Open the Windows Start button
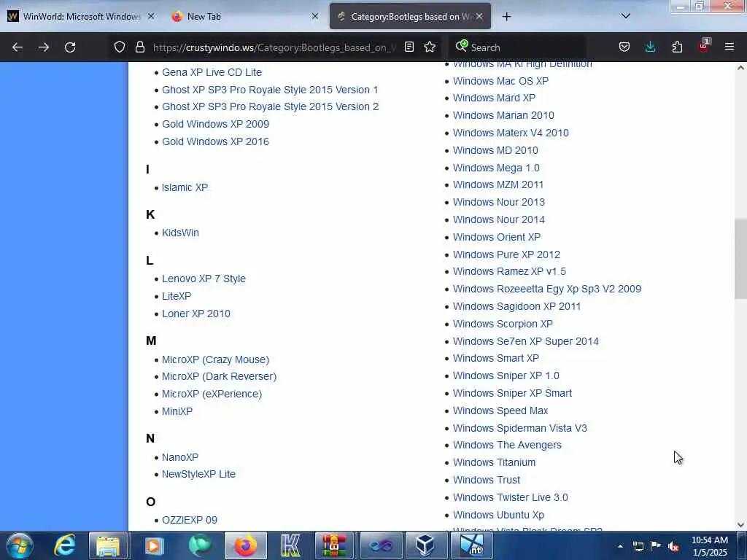The width and height of the screenshot is (747, 560). point(20,545)
